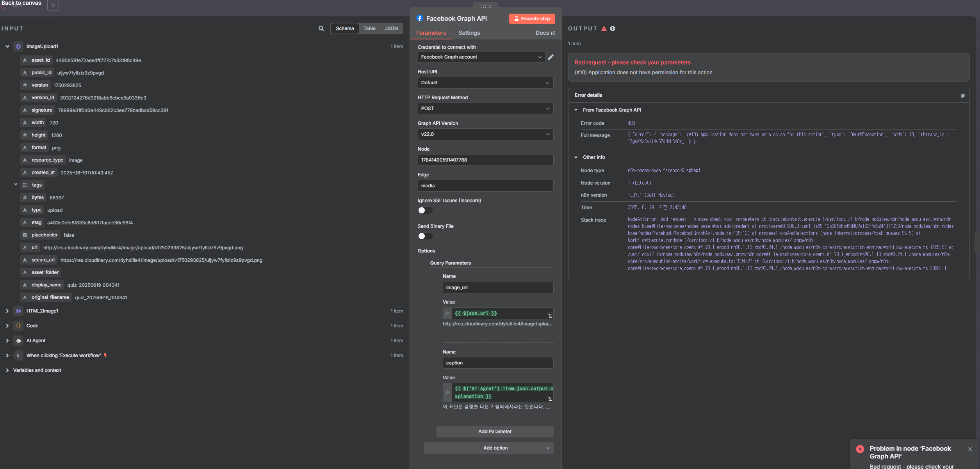This screenshot has height=469, width=980.
Task: Switch to the JSON view tab
Action: [x=391, y=28]
